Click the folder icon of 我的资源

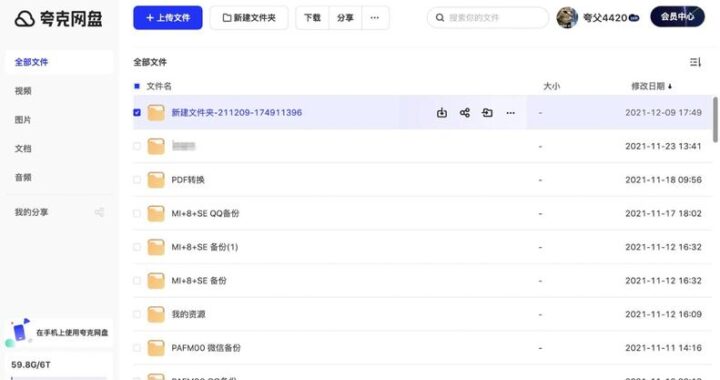coord(156,314)
